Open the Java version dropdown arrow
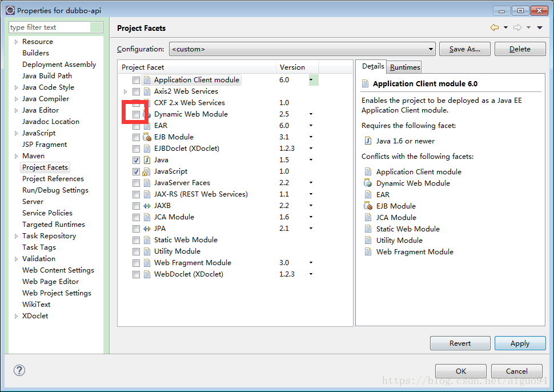The width and height of the screenshot is (554, 392). pyautogui.click(x=311, y=160)
